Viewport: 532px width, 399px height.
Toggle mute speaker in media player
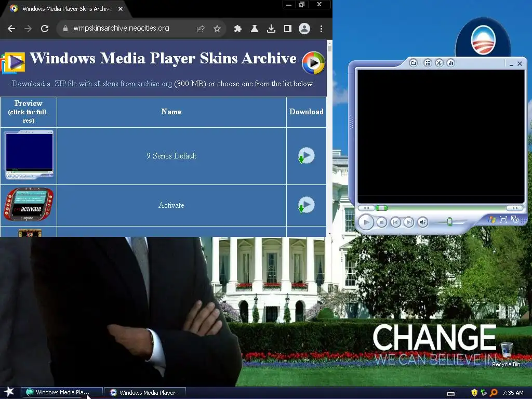[423, 222]
